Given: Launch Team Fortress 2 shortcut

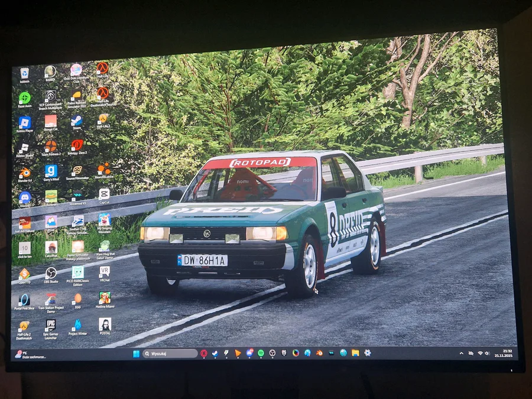Looking at the screenshot, I should pyautogui.click(x=51, y=148).
